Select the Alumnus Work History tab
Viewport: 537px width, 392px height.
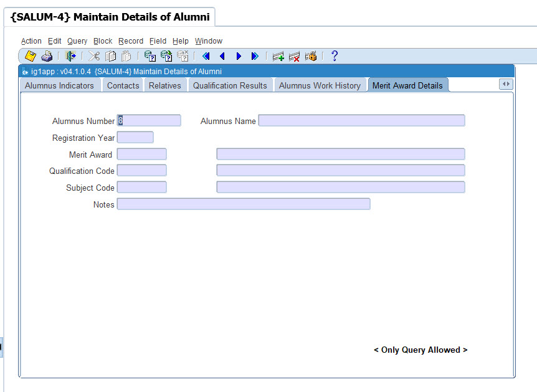pyautogui.click(x=320, y=85)
